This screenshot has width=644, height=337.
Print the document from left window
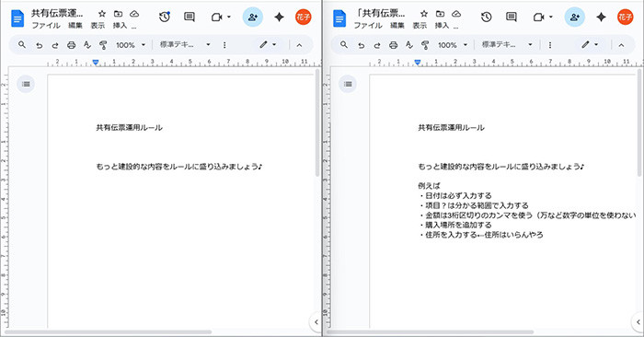(x=72, y=45)
